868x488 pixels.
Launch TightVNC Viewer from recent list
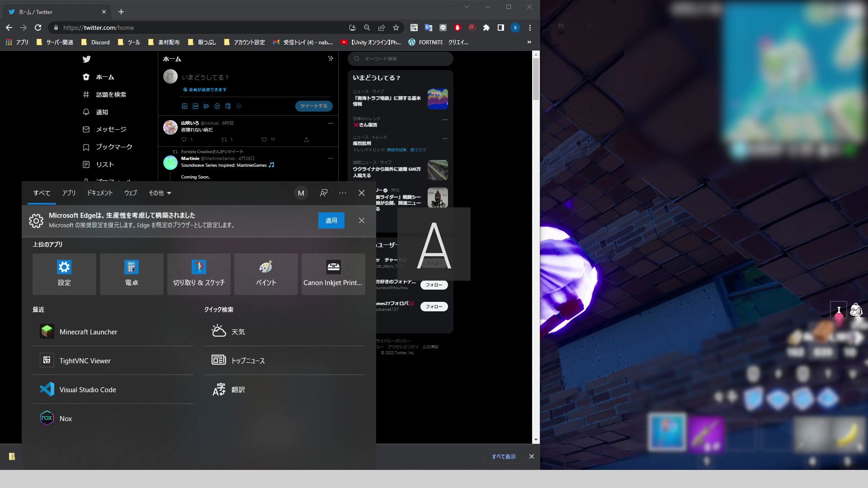point(113,361)
